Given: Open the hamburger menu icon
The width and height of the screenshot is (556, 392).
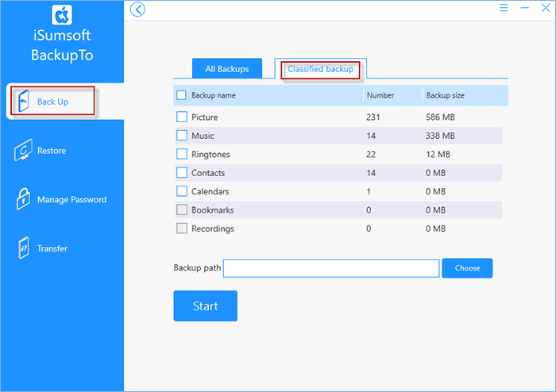Looking at the screenshot, I should [504, 8].
